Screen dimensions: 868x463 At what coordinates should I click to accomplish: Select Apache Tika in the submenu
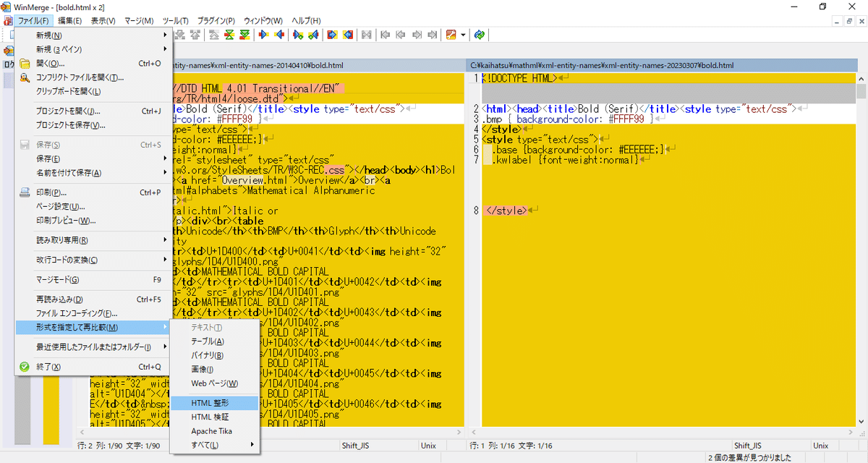tap(214, 431)
